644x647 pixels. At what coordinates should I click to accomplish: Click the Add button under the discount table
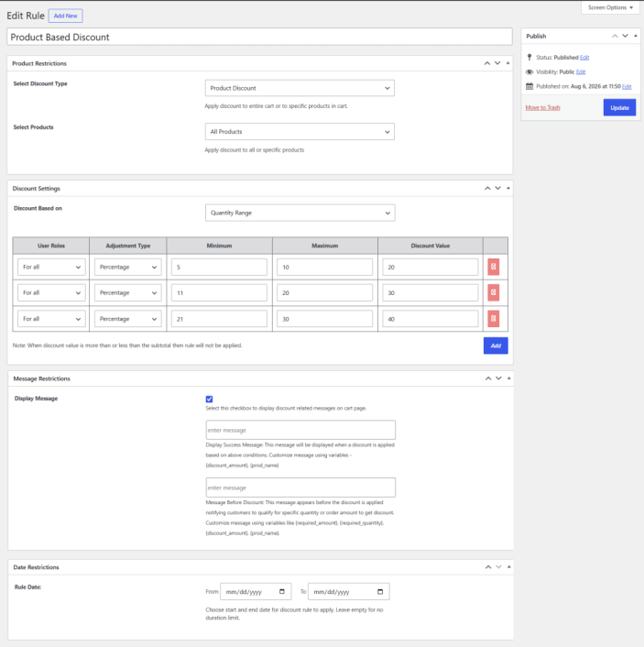click(x=496, y=345)
